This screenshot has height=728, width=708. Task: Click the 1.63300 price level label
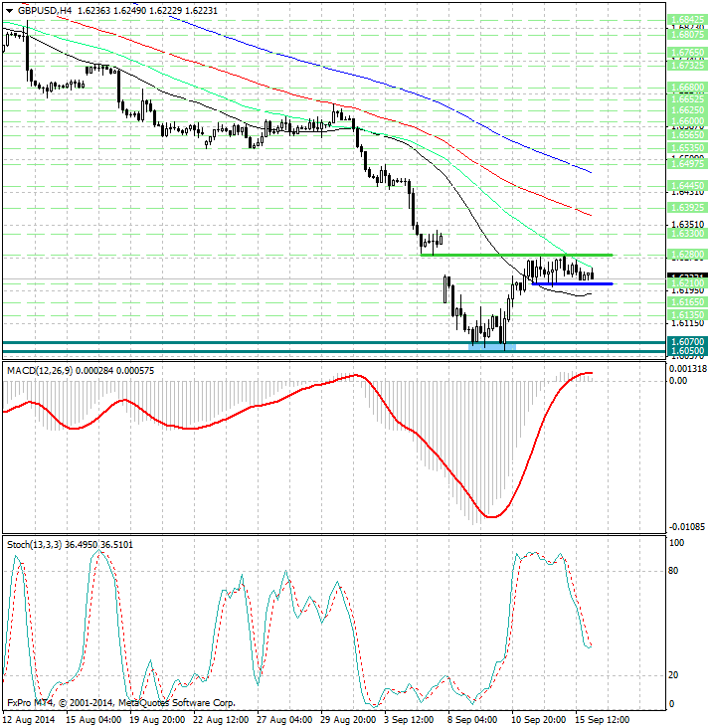687,234
